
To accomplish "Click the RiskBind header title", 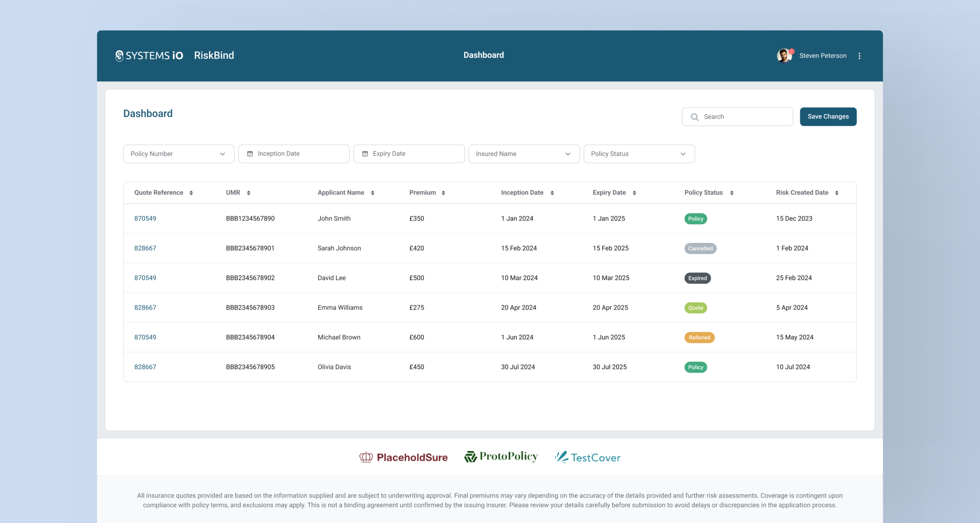I will tap(214, 55).
